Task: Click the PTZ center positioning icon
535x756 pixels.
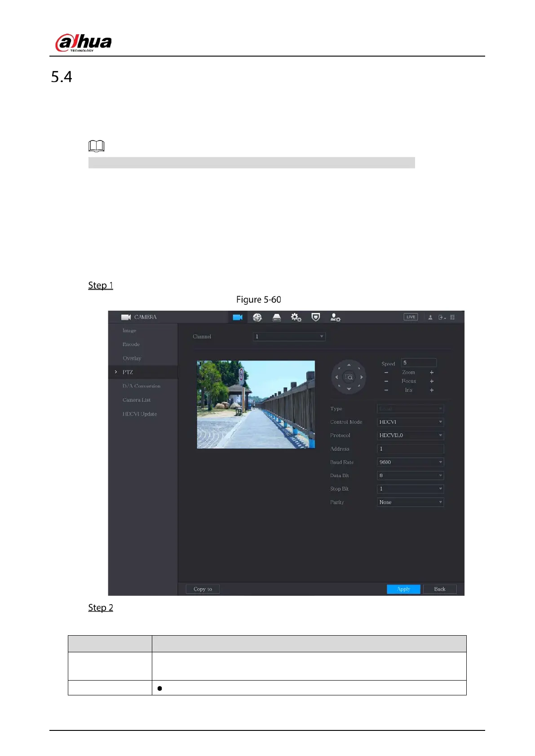Action: click(349, 377)
